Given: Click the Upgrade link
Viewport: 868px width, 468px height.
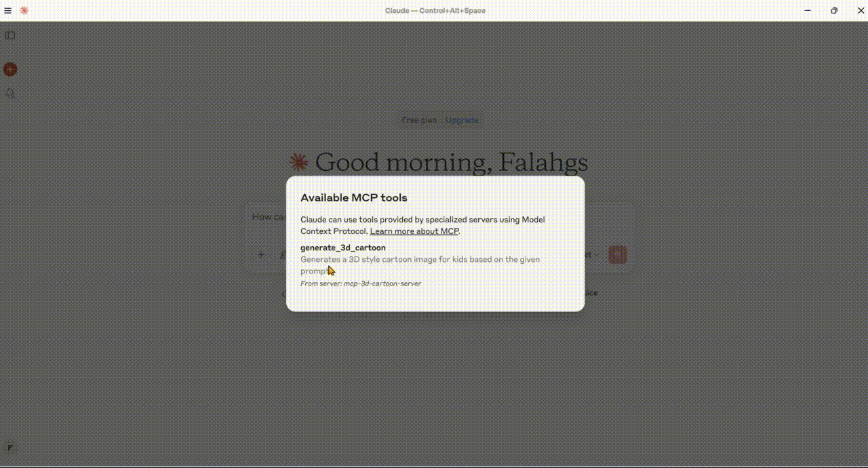Looking at the screenshot, I should coord(462,120).
